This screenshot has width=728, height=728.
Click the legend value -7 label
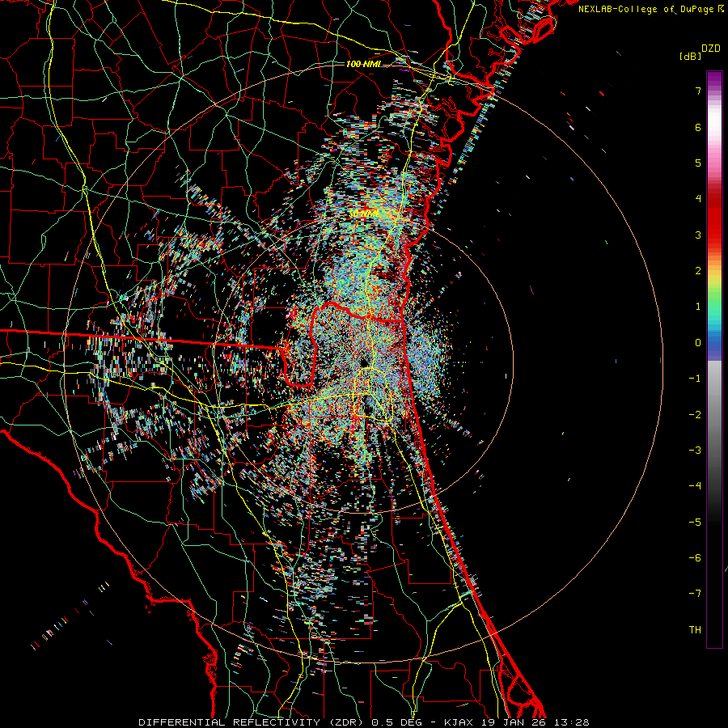[x=695, y=594]
